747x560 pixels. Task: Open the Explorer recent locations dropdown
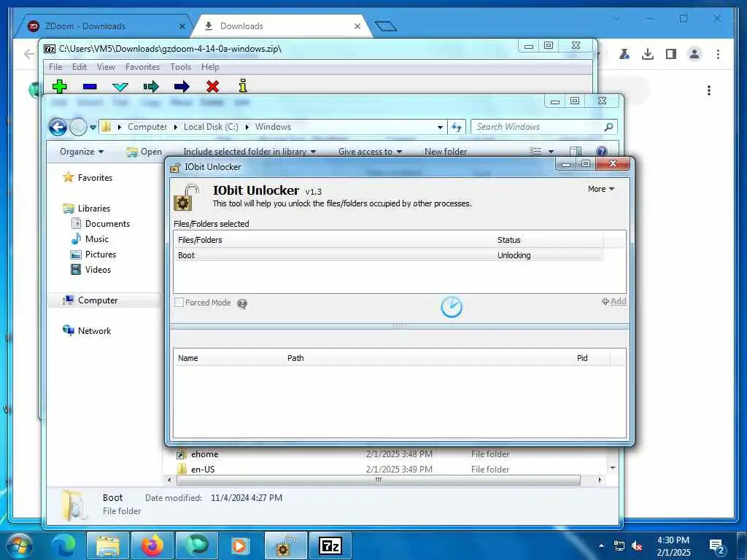click(93, 127)
